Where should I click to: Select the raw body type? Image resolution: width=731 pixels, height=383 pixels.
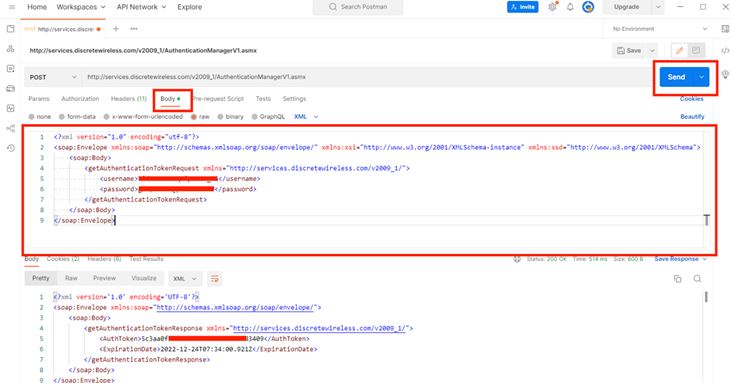click(x=200, y=116)
